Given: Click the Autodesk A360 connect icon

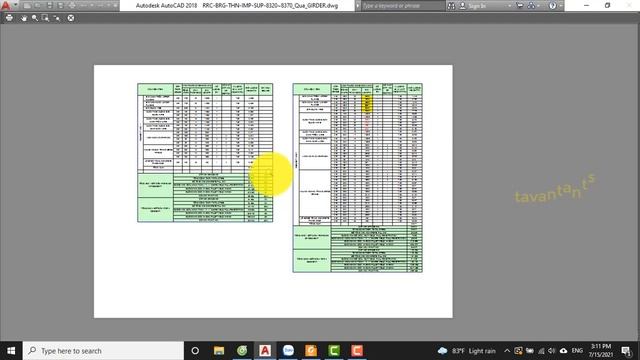Looking at the screenshot, I should pyautogui.click(x=531, y=6).
